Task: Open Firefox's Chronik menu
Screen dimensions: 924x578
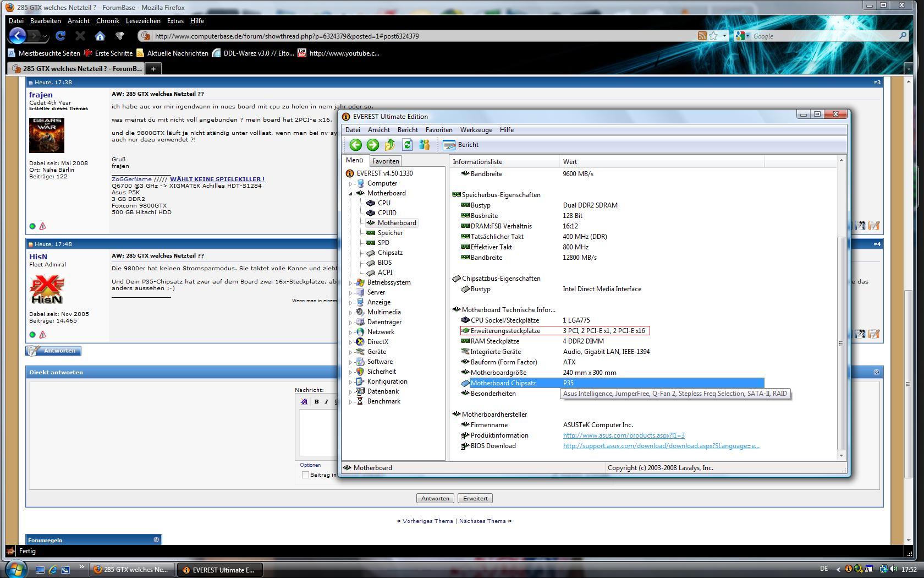Action: (x=108, y=21)
